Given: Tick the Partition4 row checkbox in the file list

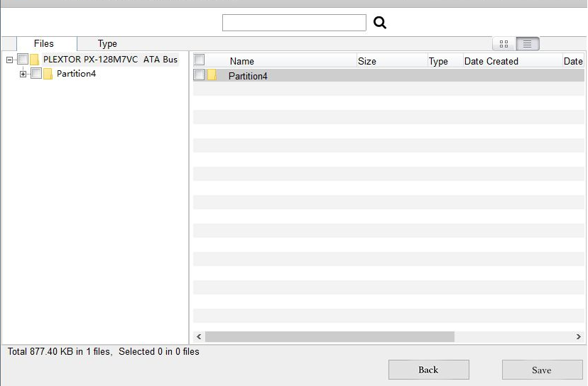Looking at the screenshot, I should pyautogui.click(x=199, y=75).
